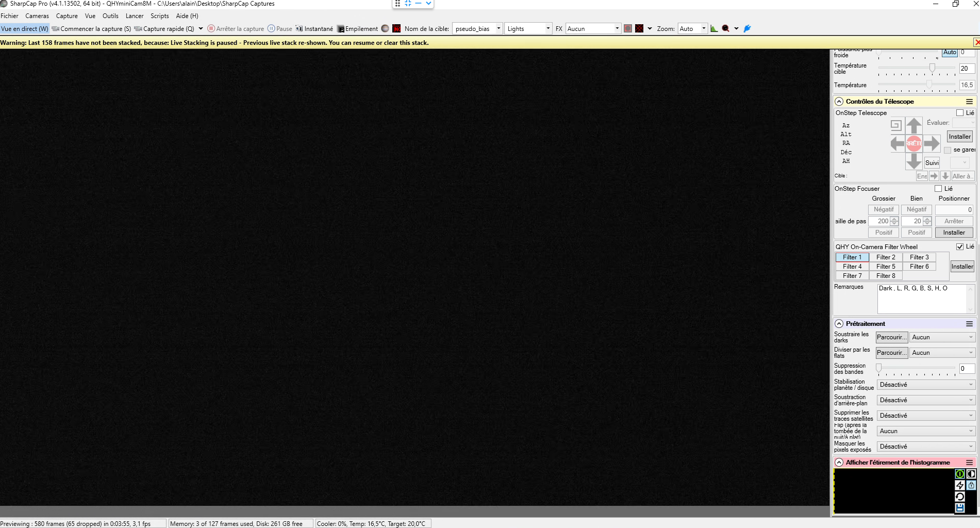Viewport: 980px width, 528px height.
Task: Toggle the red reticule overlay icon
Action: (639, 28)
